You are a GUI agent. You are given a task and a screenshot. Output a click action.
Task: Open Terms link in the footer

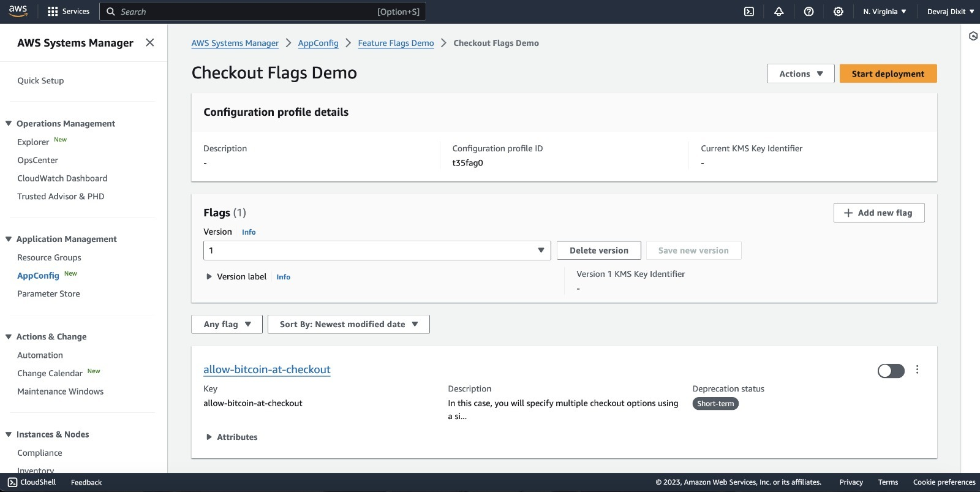[x=888, y=482]
